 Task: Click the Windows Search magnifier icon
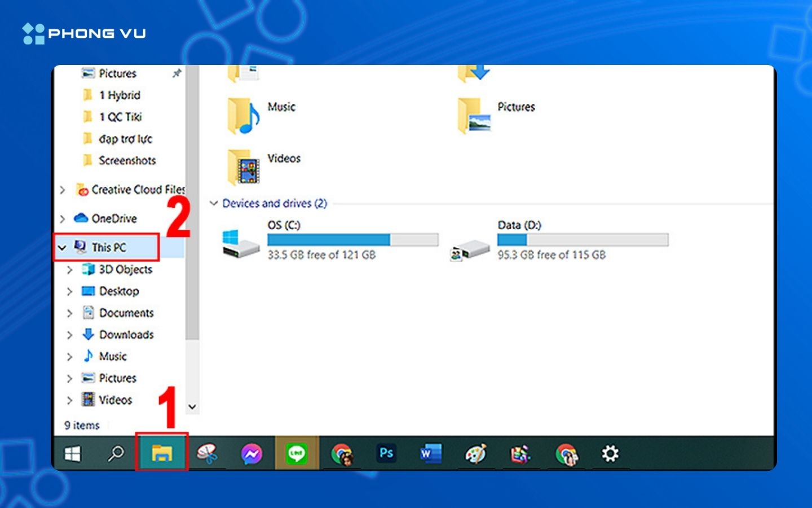pos(117,453)
